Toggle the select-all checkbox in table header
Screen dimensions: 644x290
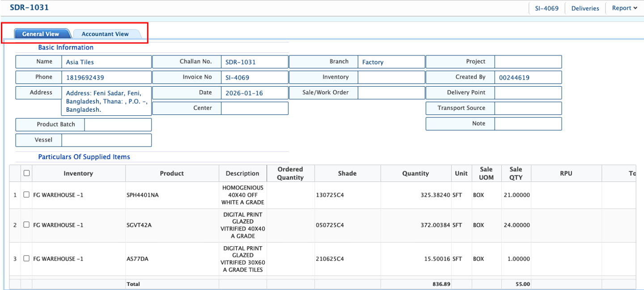pos(26,173)
